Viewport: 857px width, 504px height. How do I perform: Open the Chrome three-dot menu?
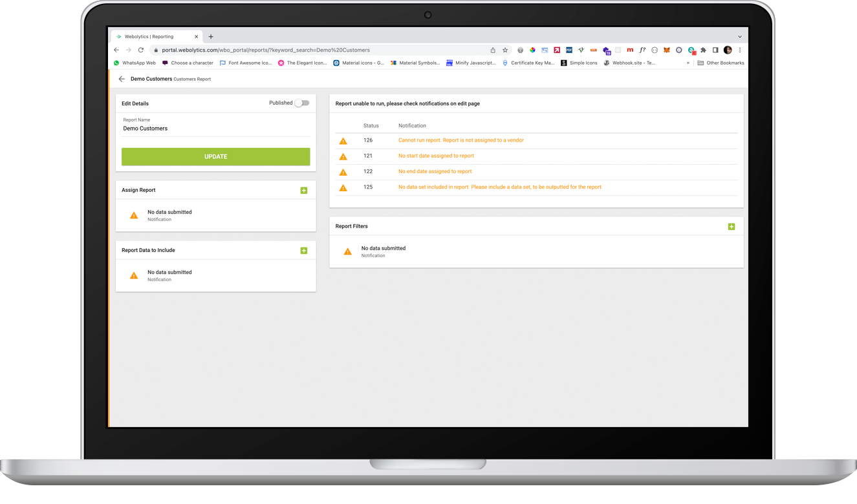pos(740,50)
